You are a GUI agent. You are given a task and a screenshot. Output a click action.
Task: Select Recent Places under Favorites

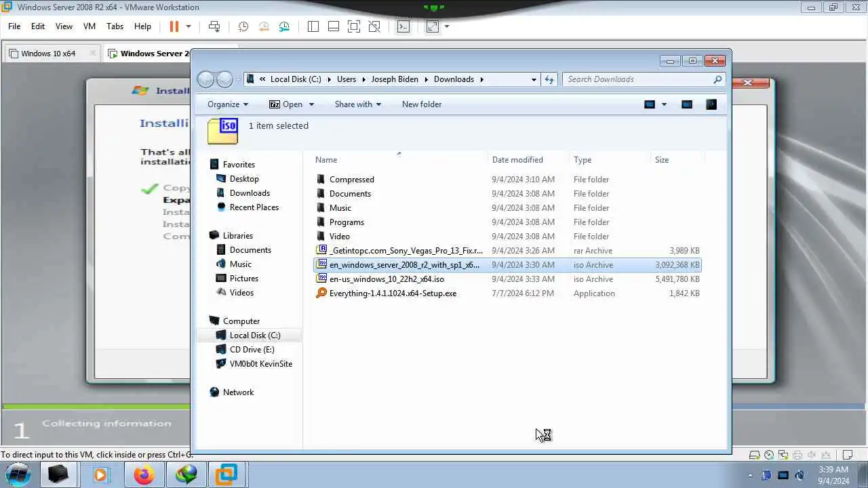click(x=254, y=207)
